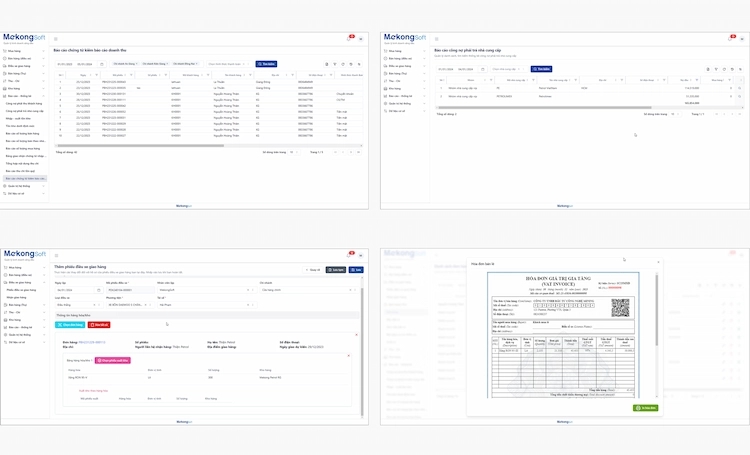Click the blue "Tìm kiếm" button in the revenue report
The height and width of the screenshot is (455, 750).
point(266,63)
